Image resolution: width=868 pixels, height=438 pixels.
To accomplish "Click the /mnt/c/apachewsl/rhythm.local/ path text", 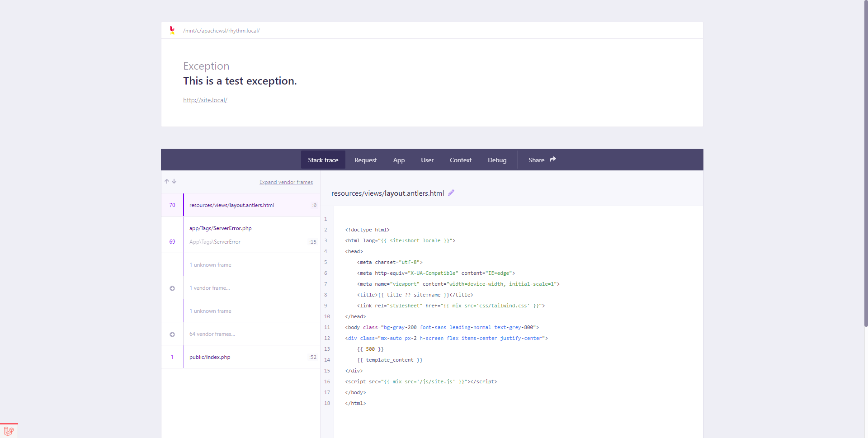I will point(222,31).
